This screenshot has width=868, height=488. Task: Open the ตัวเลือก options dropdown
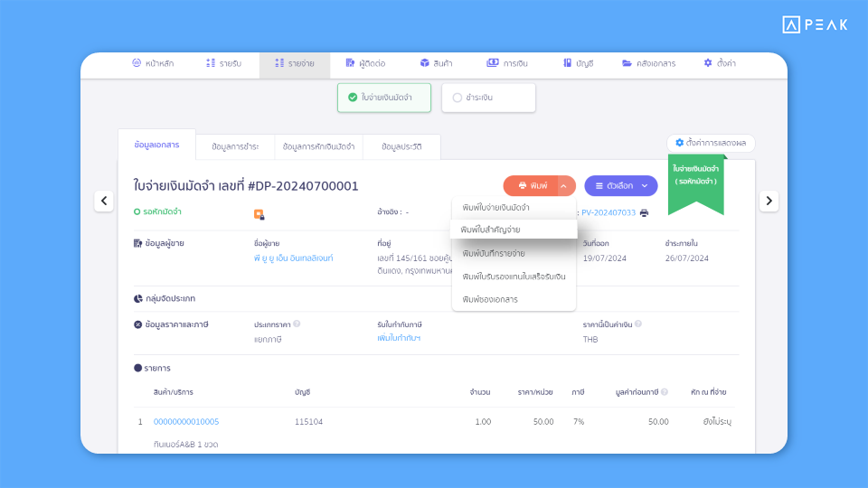pyautogui.click(x=620, y=186)
